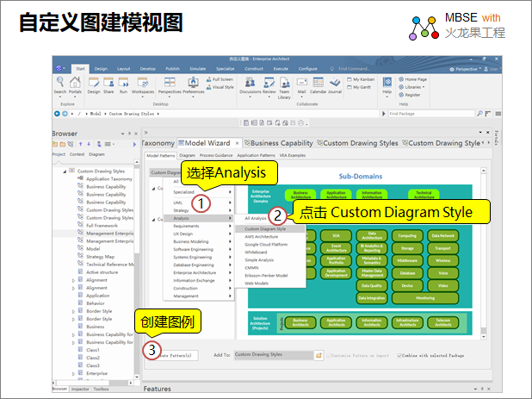Image resolution: width=532 pixels, height=399 pixels.
Task: Click the folder browse icon beside Add To
Action: pos(319,354)
